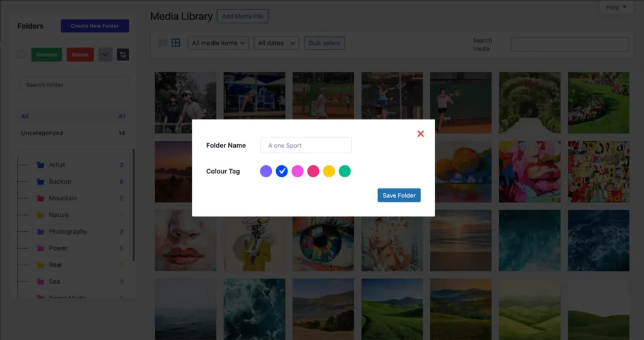Click the yellow Nature folder icon
The image size is (644, 340).
[x=40, y=215]
